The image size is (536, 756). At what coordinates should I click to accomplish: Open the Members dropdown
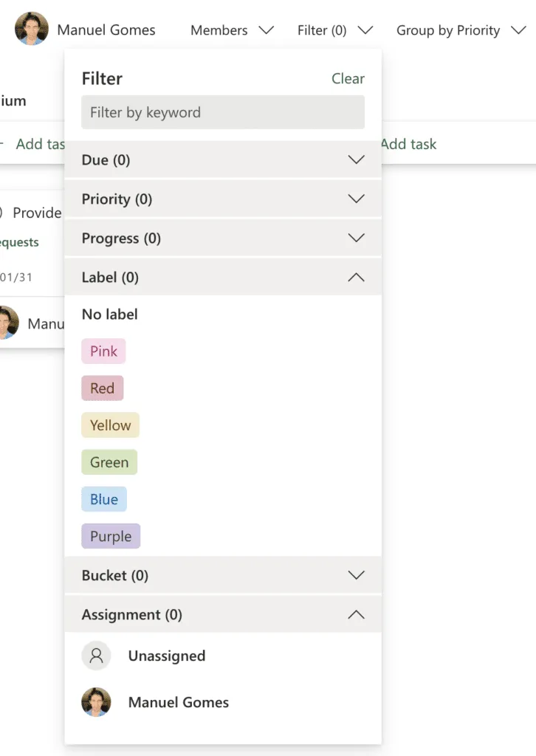[232, 30]
